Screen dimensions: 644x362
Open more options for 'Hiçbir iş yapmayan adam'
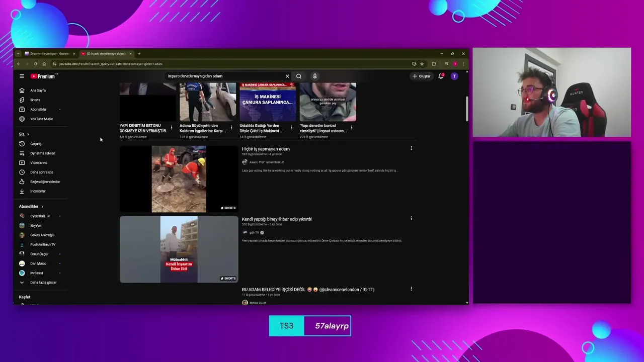(412, 148)
